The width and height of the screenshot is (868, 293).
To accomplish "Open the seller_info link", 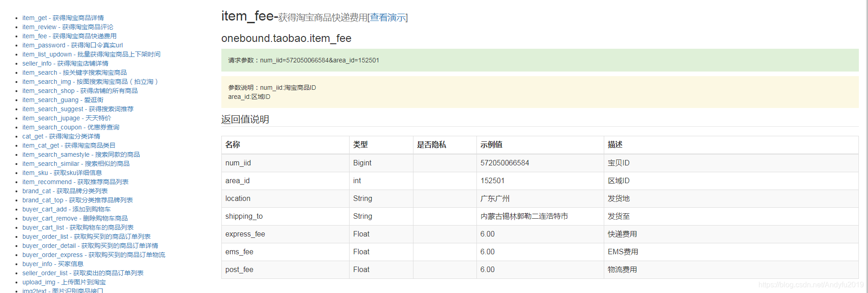I will tap(65, 63).
